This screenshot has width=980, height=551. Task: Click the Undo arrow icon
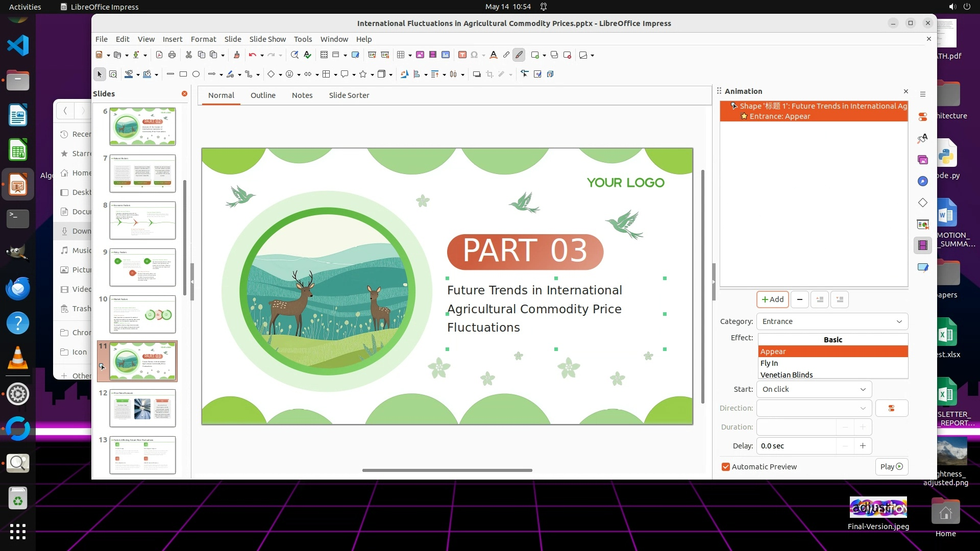pyautogui.click(x=252, y=55)
